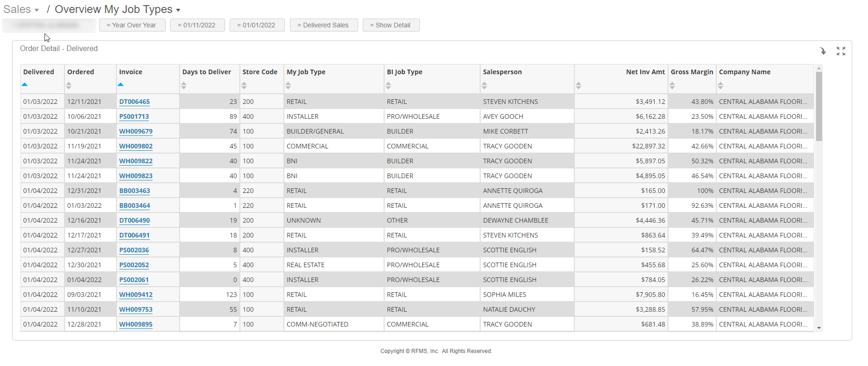The width and height of the screenshot is (868, 366).
Task: Sort the Company Name column
Action: [720, 85]
